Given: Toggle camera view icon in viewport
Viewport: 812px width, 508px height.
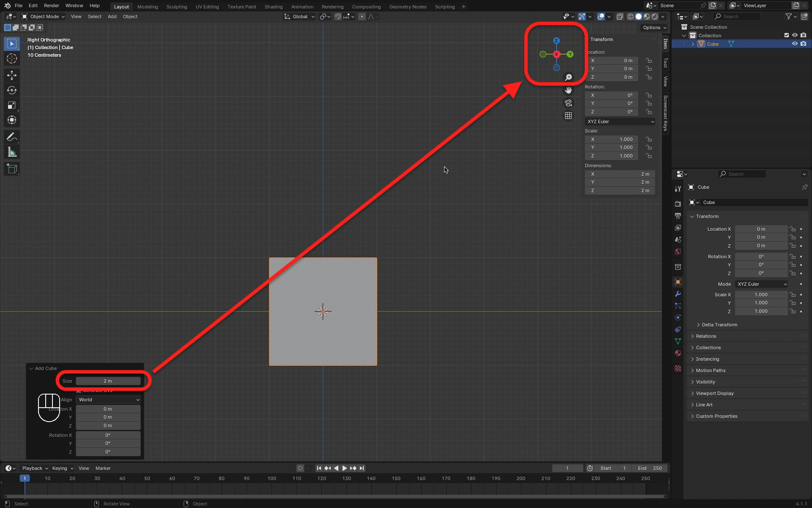Looking at the screenshot, I should point(568,103).
